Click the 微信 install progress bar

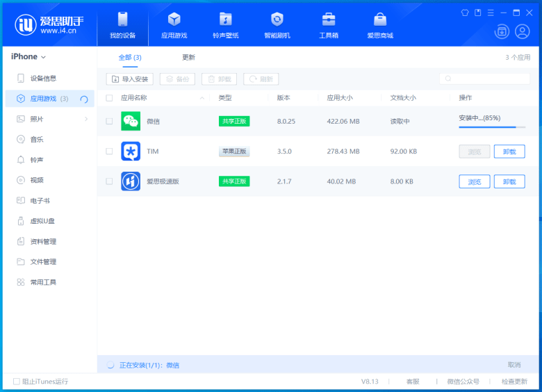[x=492, y=127]
